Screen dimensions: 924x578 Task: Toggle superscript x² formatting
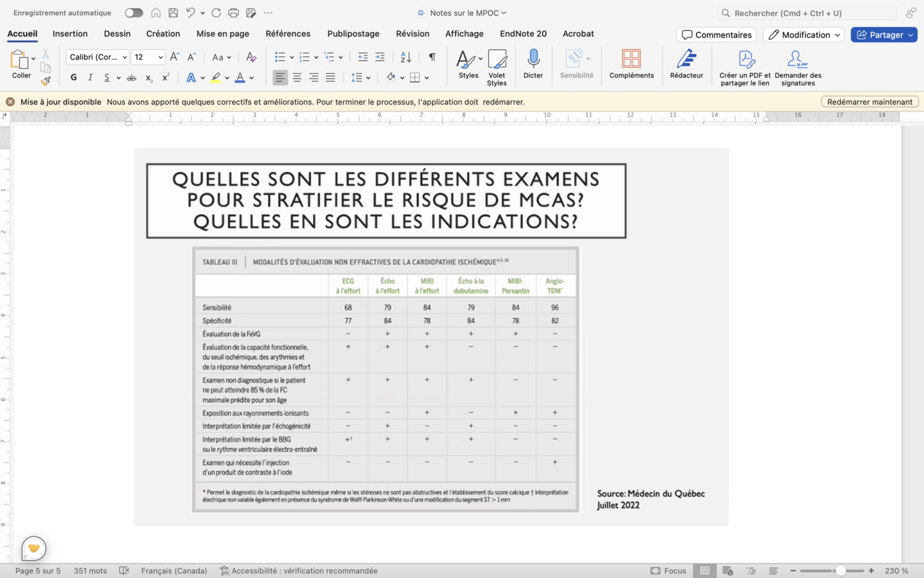tap(165, 78)
